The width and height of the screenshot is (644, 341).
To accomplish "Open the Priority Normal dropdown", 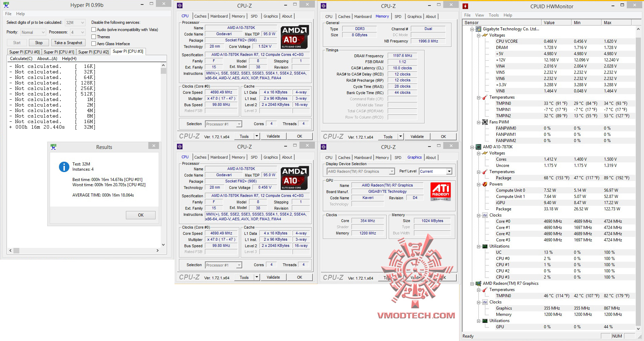I will (x=33, y=32).
